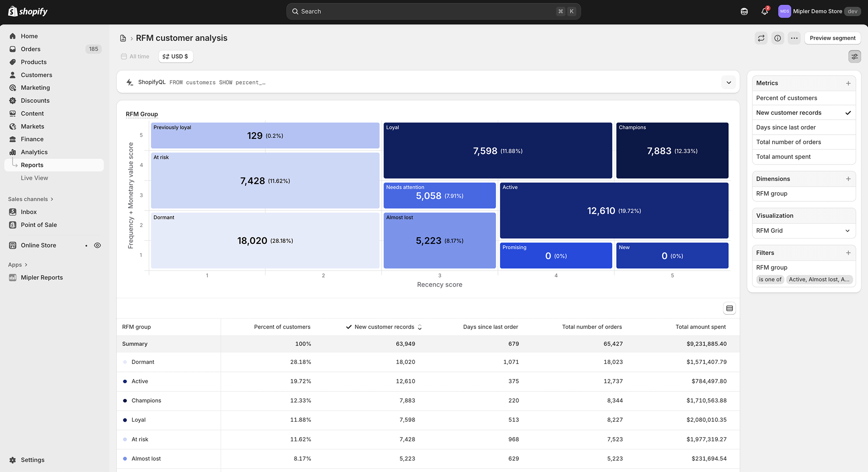Enable the Percent of customers metric

click(x=787, y=98)
